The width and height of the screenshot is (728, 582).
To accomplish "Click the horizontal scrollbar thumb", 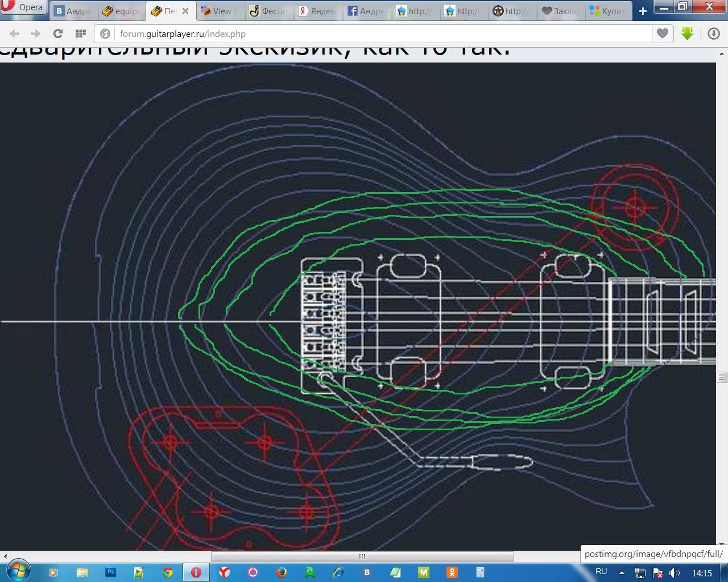I will coord(362,556).
